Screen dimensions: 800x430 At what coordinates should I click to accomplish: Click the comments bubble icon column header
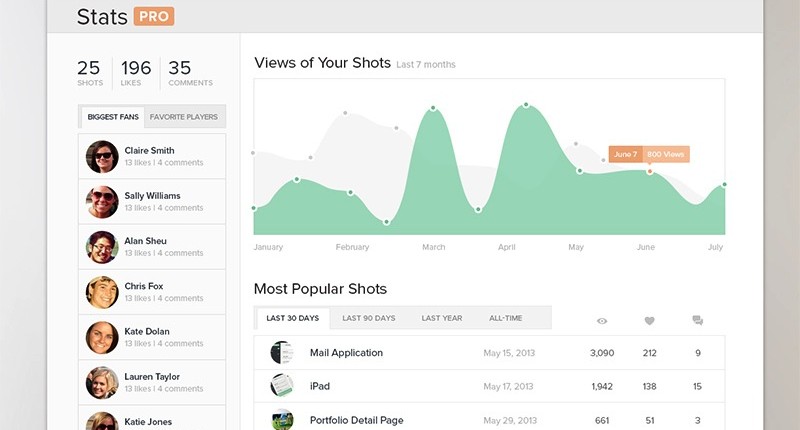pyautogui.click(x=697, y=321)
